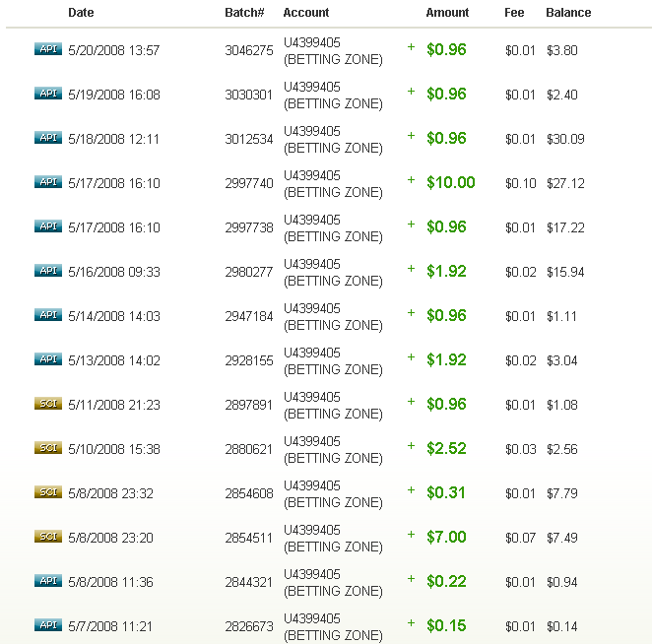Image resolution: width=652 pixels, height=644 pixels.
Task: Click the Amount column header
Action: 447,13
